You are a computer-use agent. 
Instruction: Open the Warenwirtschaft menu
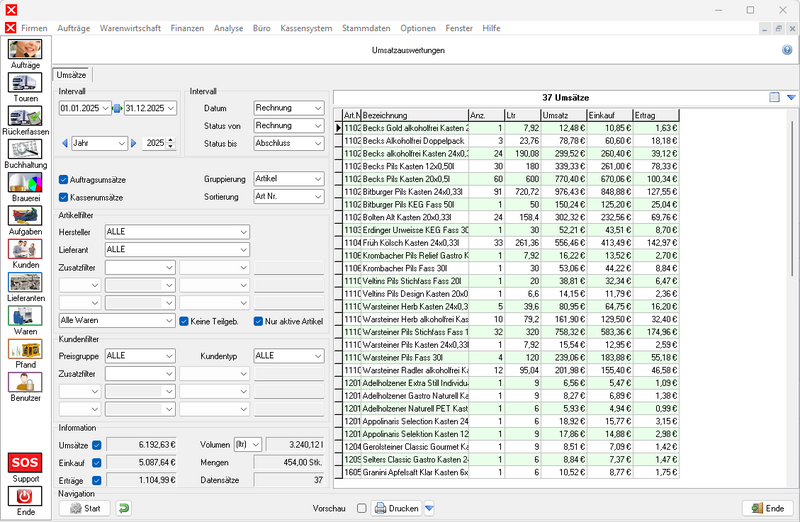[130, 29]
